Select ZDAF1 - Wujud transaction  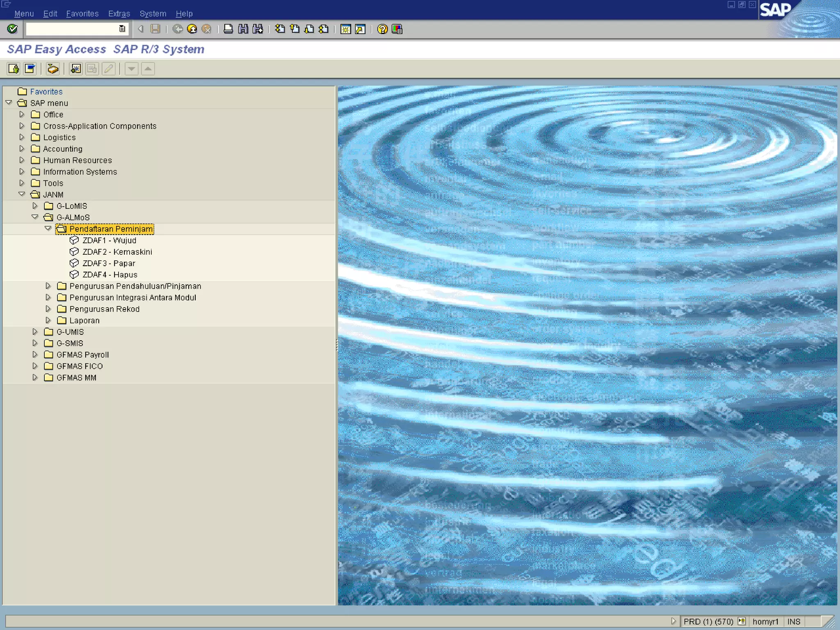click(x=109, y=240)
